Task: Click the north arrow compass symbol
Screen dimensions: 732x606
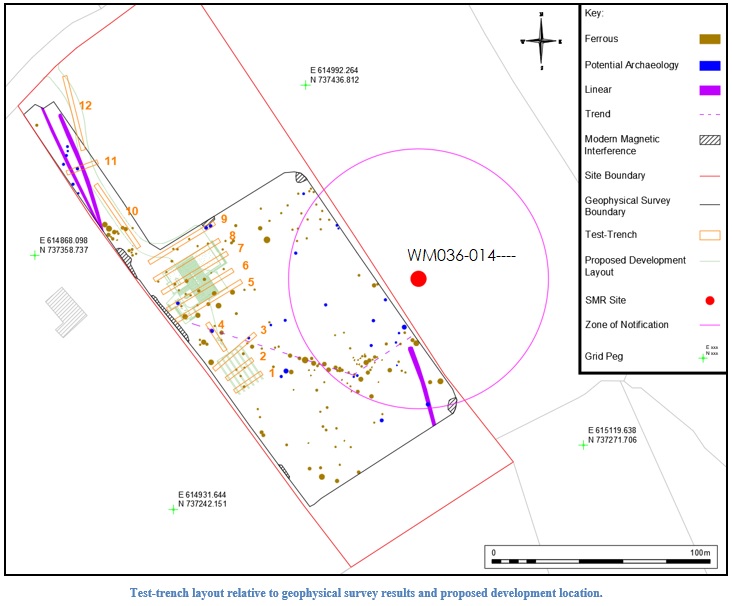Action: point(540,41)
